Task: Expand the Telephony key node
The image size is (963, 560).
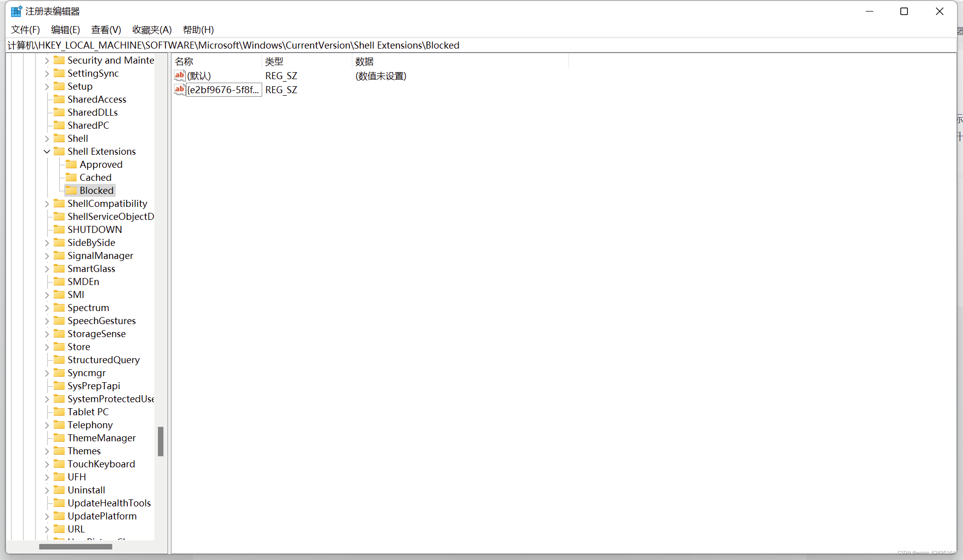Action: (47, 425)
